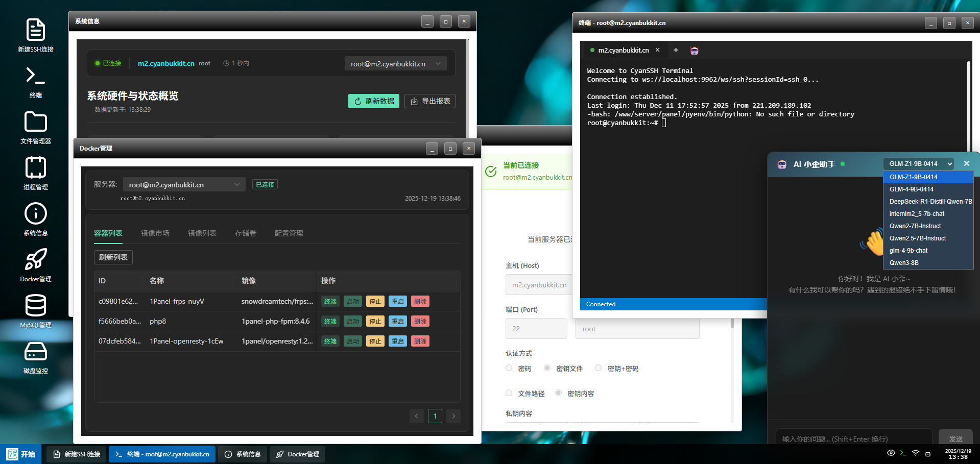Select GLM-4-9B-0414 model option
The width and height of the screenshot is (980, 464).
tap(928, 189)
